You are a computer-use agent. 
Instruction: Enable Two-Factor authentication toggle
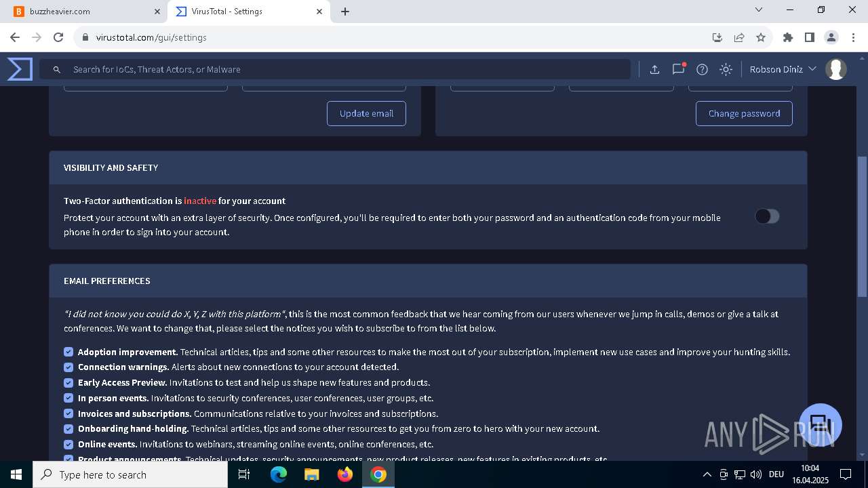768,216
